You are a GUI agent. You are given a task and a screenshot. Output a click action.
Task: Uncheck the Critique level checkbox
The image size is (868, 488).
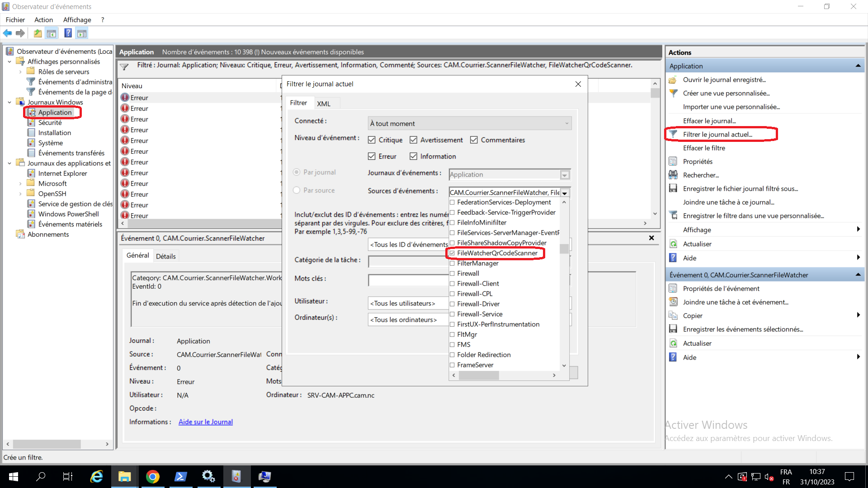(372, 140)
